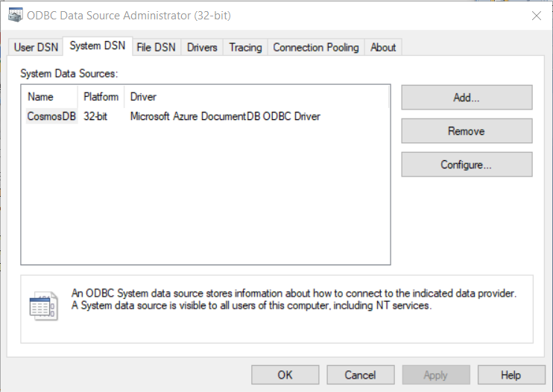Click Configure... for the data source

[467, 165]
